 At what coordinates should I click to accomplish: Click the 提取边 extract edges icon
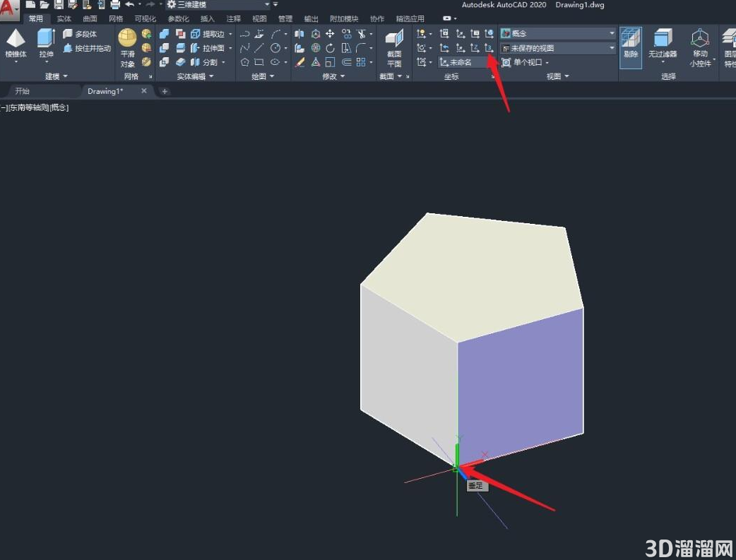click(195, 34)
